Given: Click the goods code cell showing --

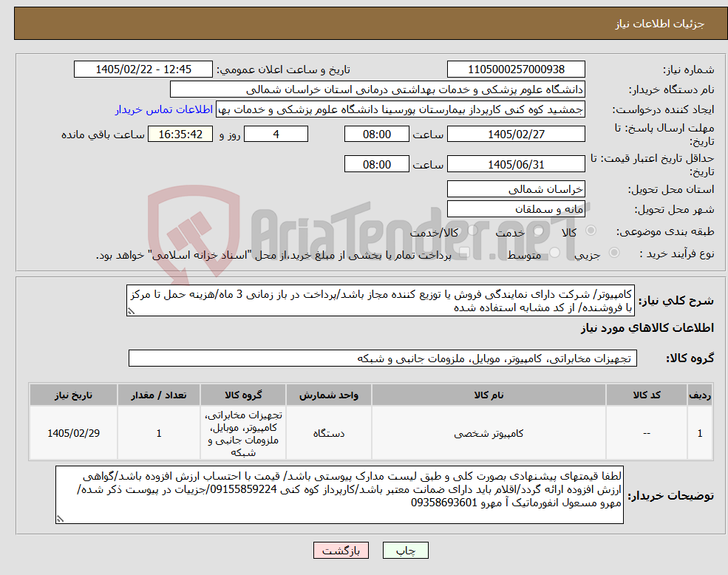Looking at the screenshot, I should [646, 433].
